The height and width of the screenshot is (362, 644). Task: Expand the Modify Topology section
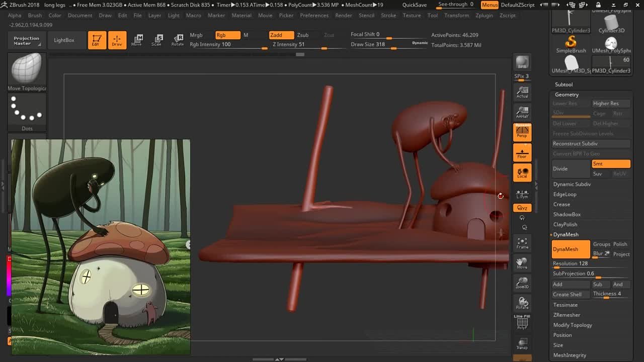tap(573, 325)
